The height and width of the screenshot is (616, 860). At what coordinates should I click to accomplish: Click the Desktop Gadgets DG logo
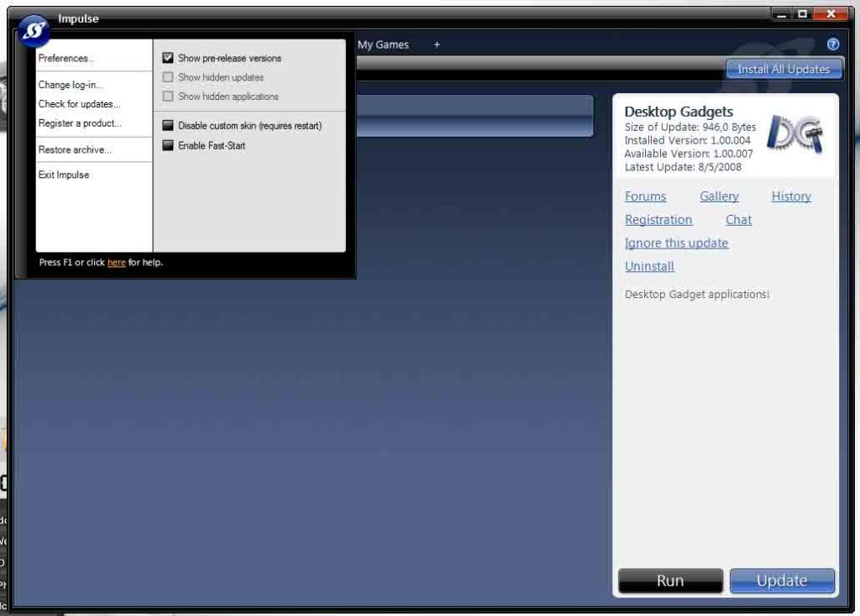[x=795, y=134]
